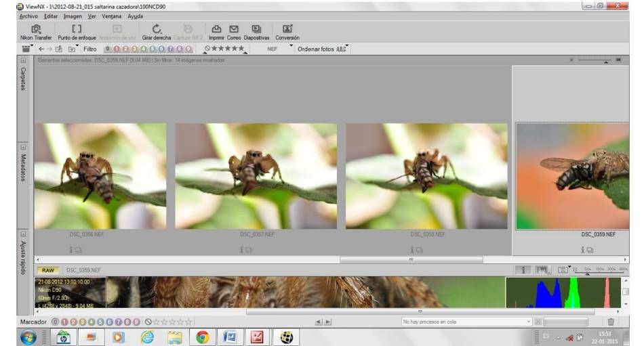This screenshot has width=644, height=346.
Task: Set largest thumbnail size icon
Action: (618, 60)
